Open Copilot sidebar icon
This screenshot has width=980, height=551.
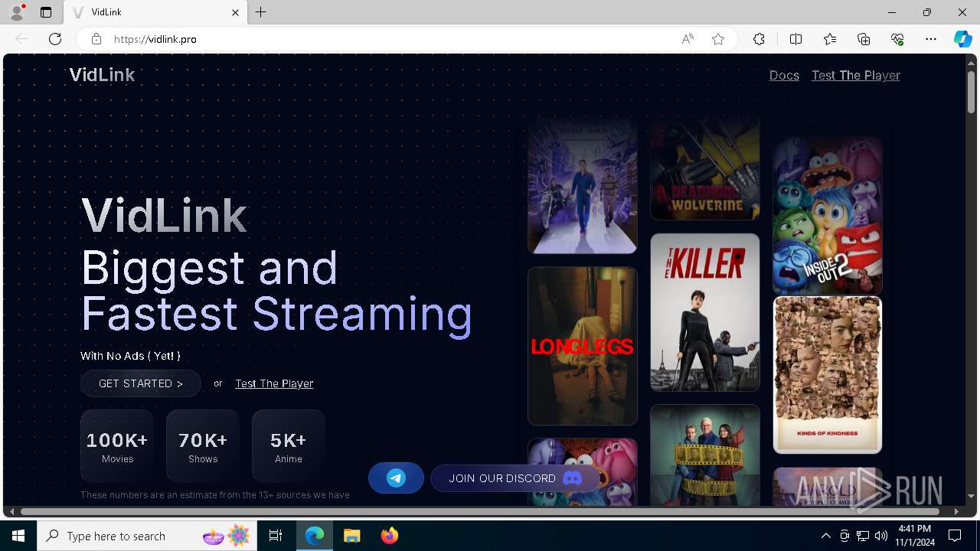962,39
